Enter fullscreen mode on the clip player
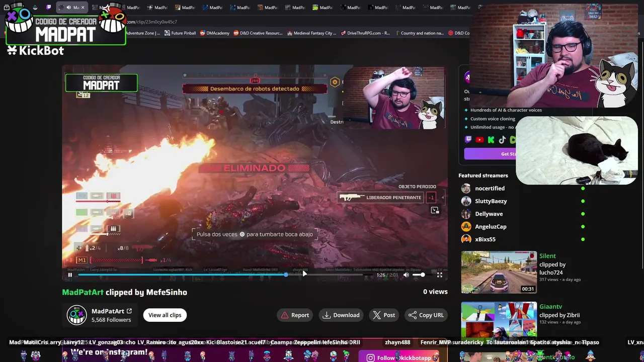 pos(440,275)
